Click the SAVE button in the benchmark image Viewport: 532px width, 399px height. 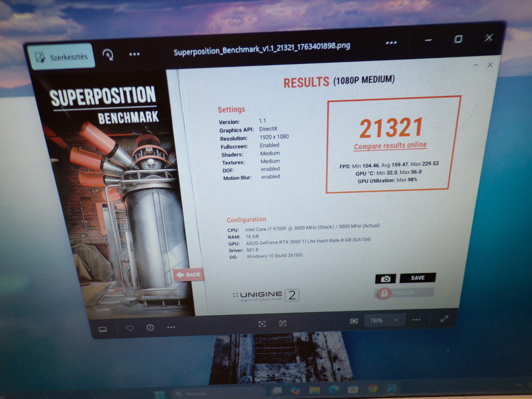click(x=417, y=278)
